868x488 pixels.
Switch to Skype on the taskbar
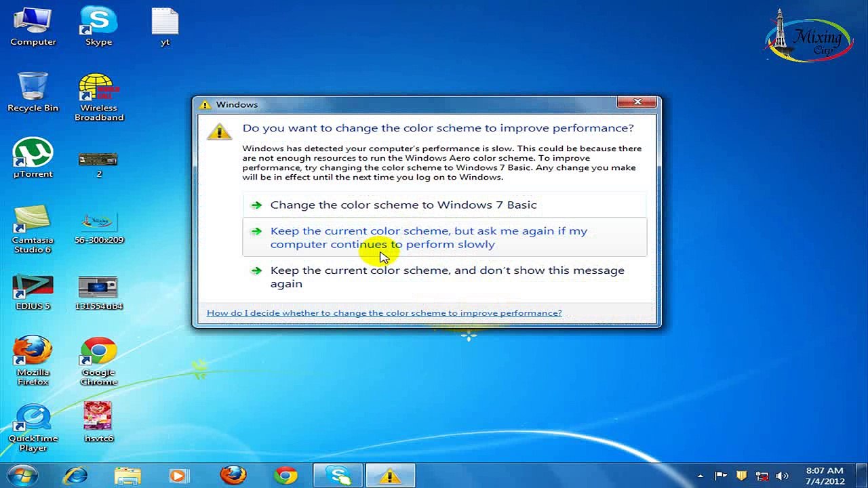[338, 475]
